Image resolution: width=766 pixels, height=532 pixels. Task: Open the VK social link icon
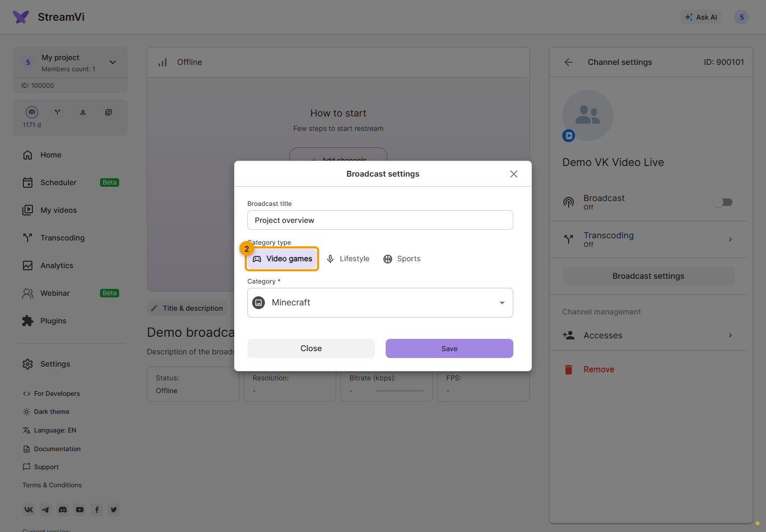point(29,510)
